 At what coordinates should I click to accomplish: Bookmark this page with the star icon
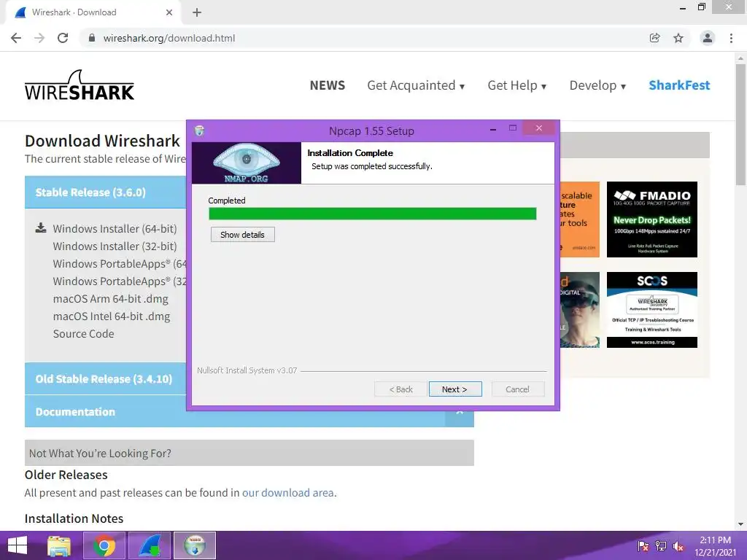[x=678, y=38]
